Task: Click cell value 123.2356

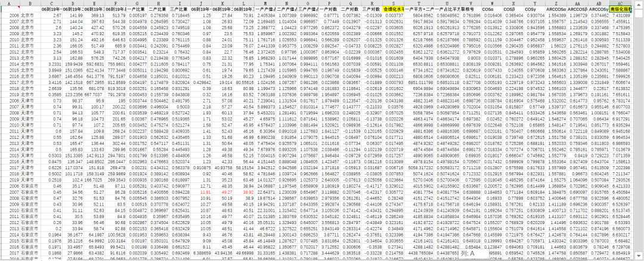Action: click(74, 94)
